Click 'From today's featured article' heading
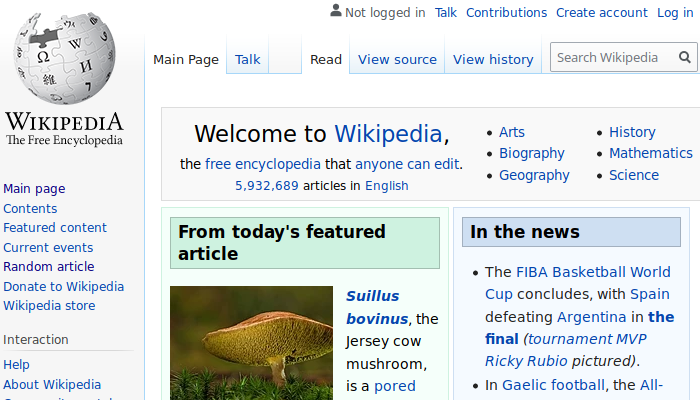 click(x=305, y=243)
